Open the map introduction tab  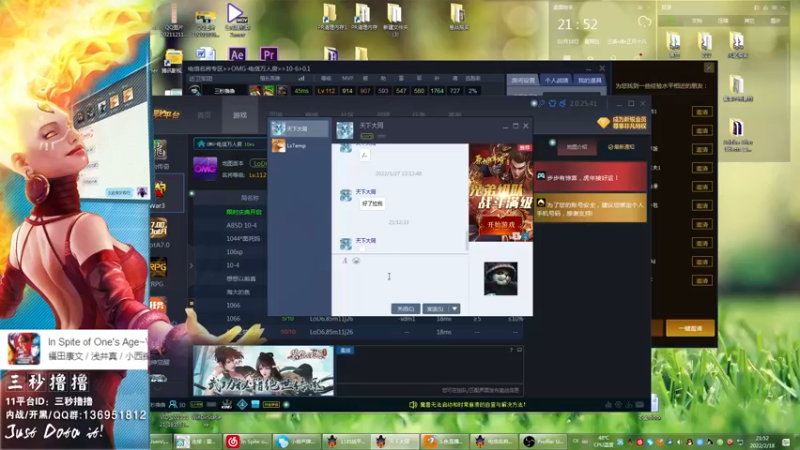tap(577, 147)
